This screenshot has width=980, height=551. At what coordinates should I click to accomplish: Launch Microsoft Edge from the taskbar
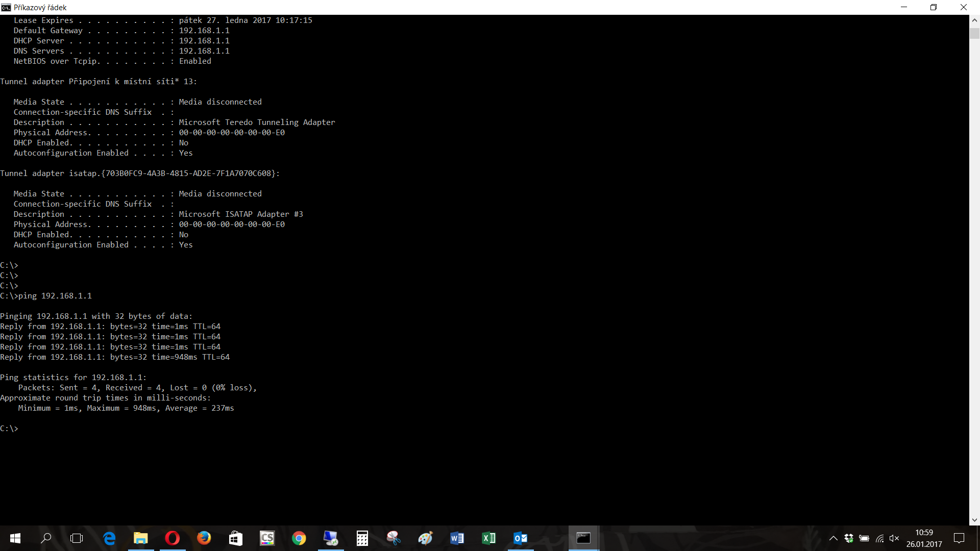(x=109, y=538)
